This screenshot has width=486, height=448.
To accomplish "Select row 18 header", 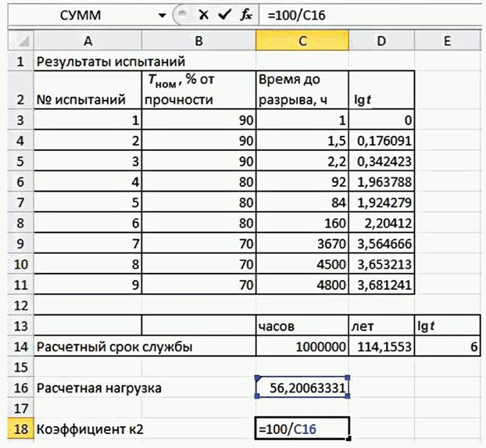I will (x=16, y=427).
